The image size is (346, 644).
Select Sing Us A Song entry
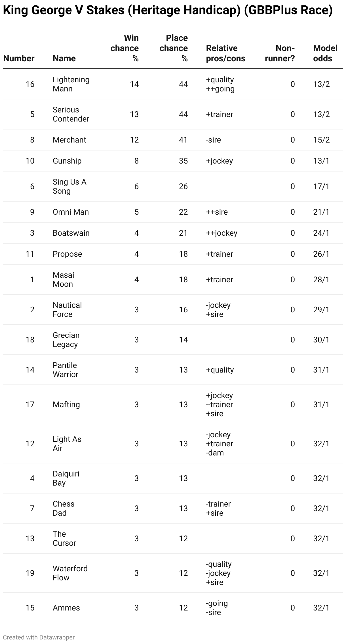tap(69, 186)
